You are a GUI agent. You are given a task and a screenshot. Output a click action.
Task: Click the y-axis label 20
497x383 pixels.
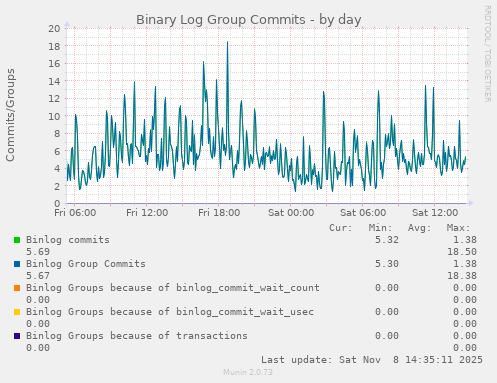(x=54, y=28)
